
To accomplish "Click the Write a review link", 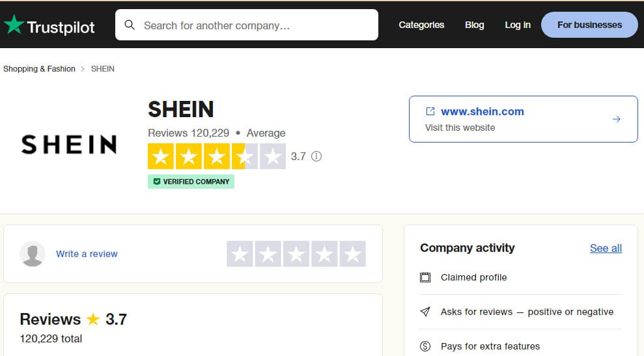I will pyautogui.click(x=87, y=254).
